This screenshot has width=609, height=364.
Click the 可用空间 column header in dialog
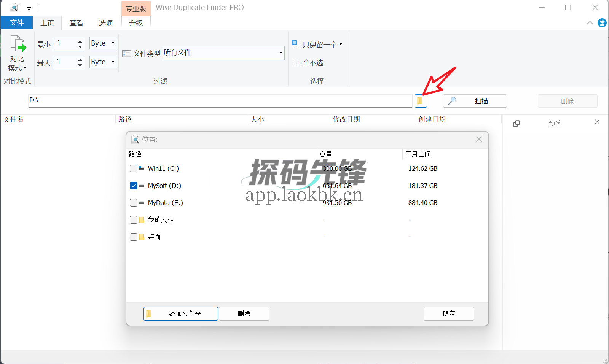418,154
